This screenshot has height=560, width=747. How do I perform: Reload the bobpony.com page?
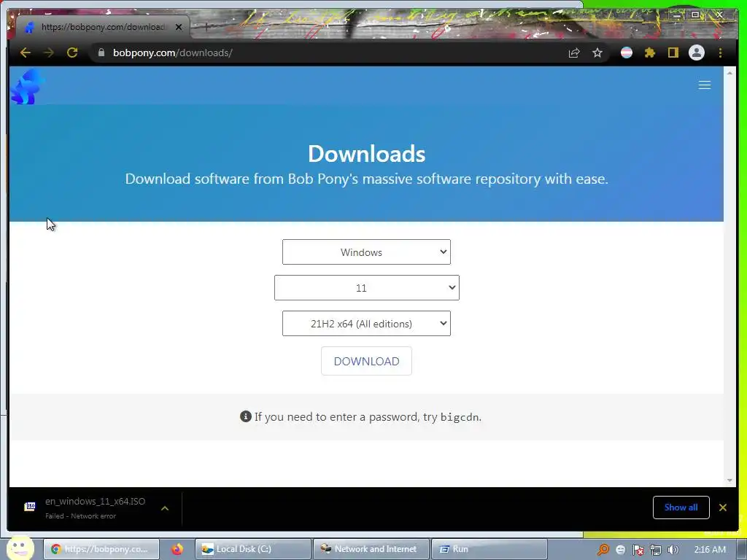tap(72, 52)
